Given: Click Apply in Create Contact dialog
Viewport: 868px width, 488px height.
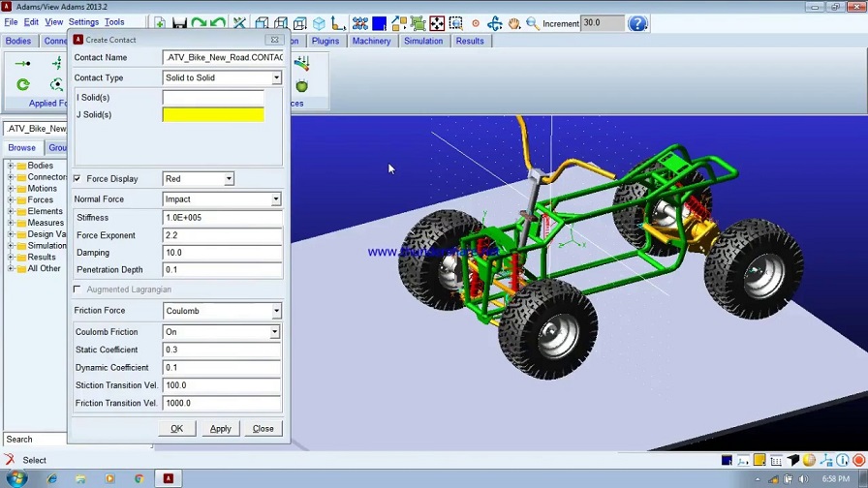Looking at the screenshot, I should 220,428.
